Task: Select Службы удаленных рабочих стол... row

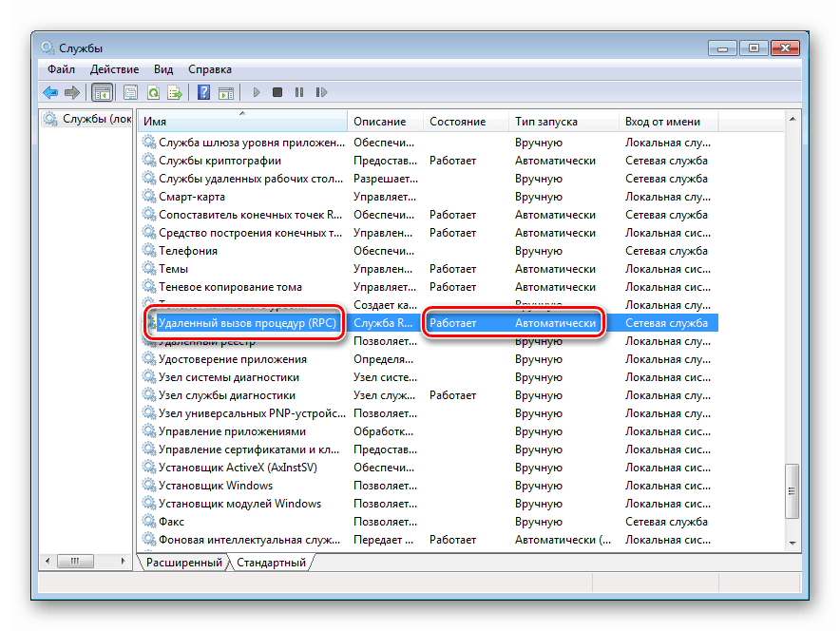Action: click(430, 179)
